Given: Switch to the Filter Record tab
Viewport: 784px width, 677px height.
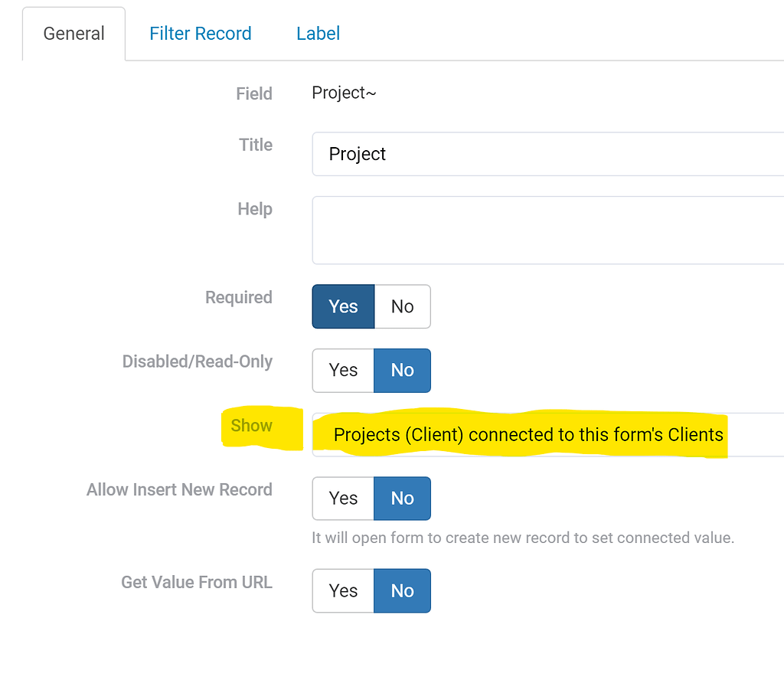Looking at the screenshot, I should point(201,33).
